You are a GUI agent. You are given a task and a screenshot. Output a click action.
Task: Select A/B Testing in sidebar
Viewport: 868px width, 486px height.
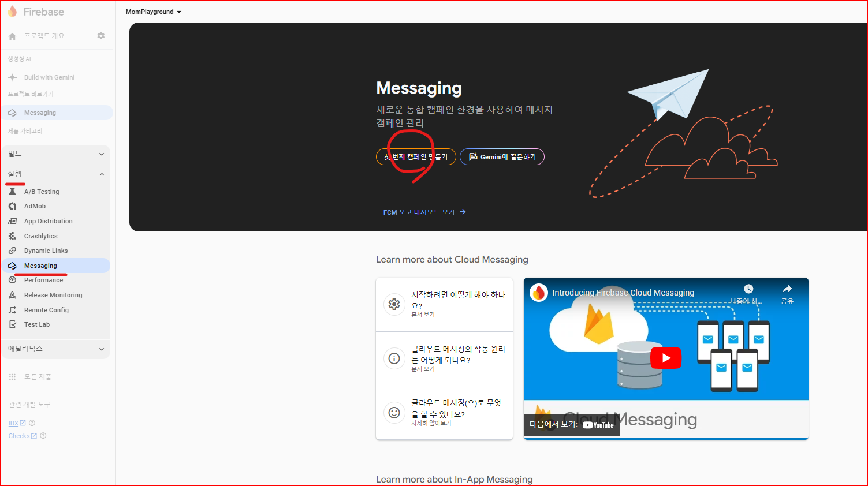click(x=56, y=192)
